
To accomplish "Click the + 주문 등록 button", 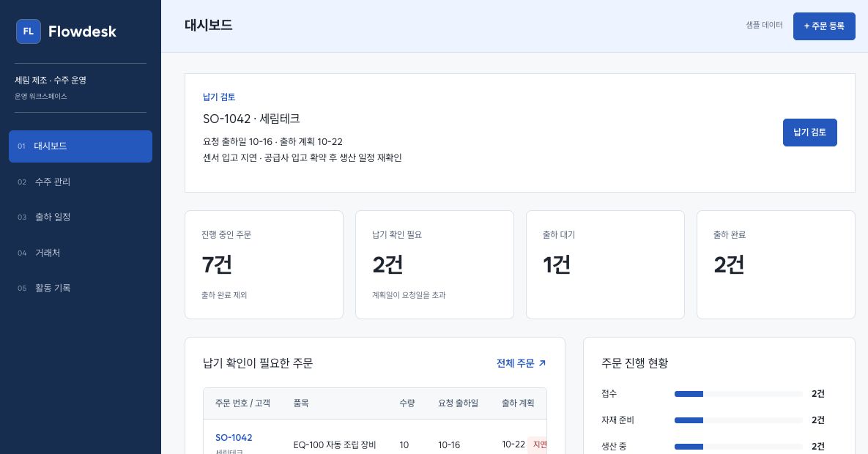I will point(824,26).
